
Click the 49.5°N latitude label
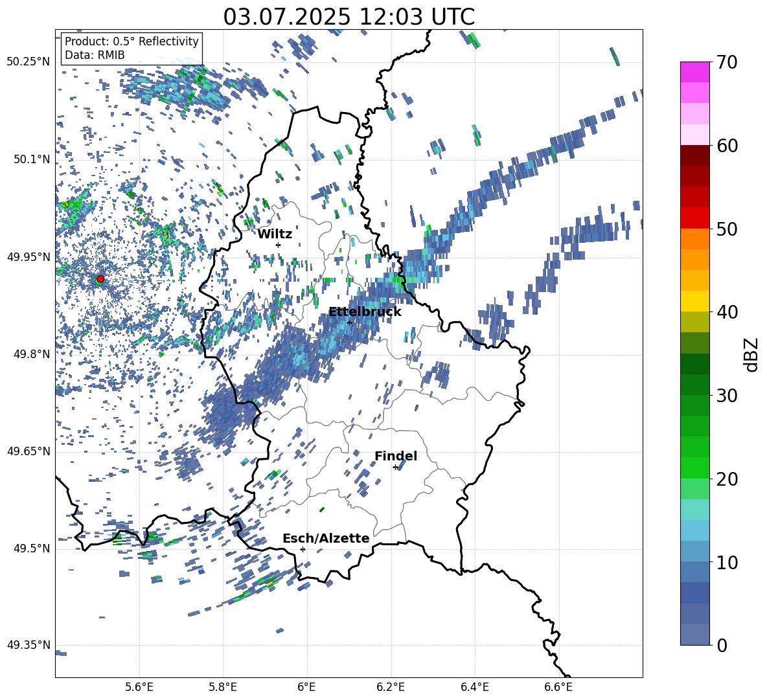pyautogui.click(x=31, y=548)
